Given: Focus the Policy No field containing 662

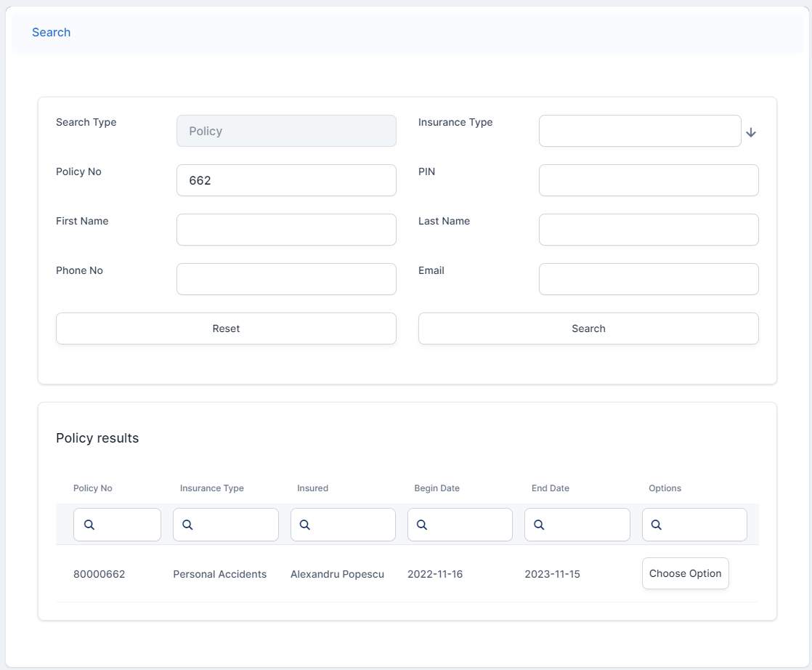Looking at the screenshot, I should [x=286, y=180].
